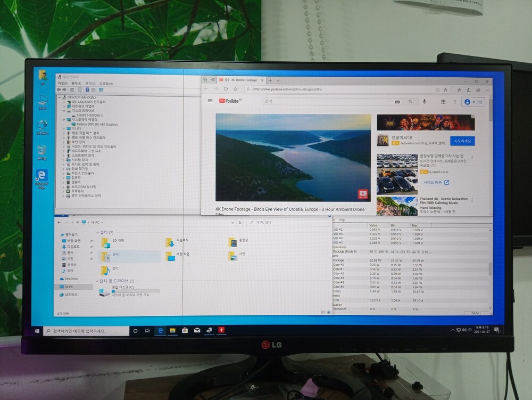Click the Edge refresh page icon
Image resolution: width=532 pixels, height=400 pixels.
point(226,89)
